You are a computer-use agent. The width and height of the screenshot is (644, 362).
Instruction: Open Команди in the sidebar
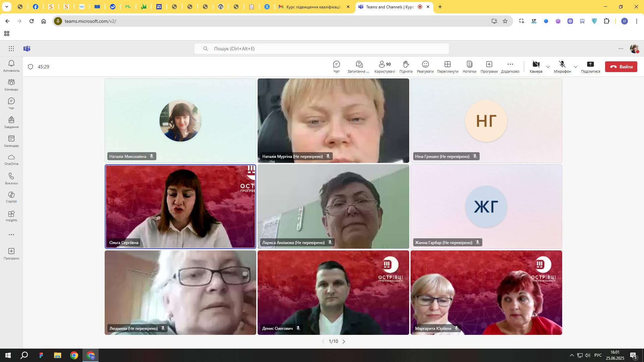tap(11, 85)
